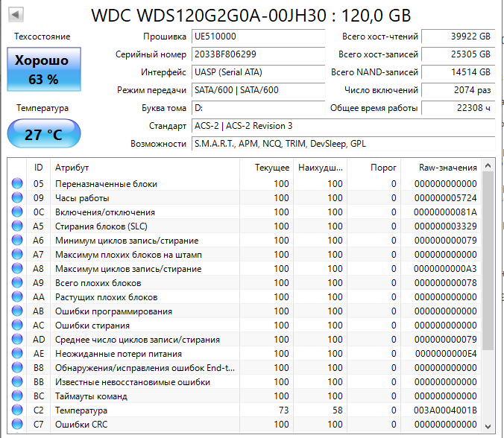Select status orb for Всего плохих блоков

(x=17, y=282)
